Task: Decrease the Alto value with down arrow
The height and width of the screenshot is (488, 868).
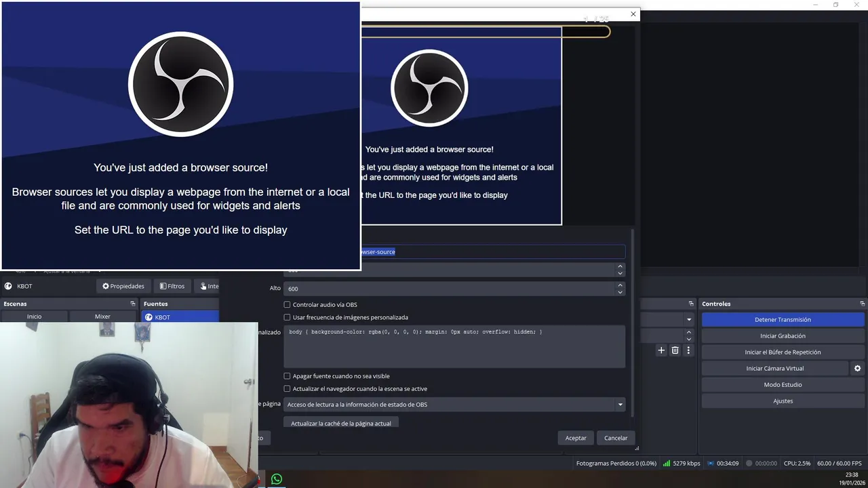Action: point(620,292)
